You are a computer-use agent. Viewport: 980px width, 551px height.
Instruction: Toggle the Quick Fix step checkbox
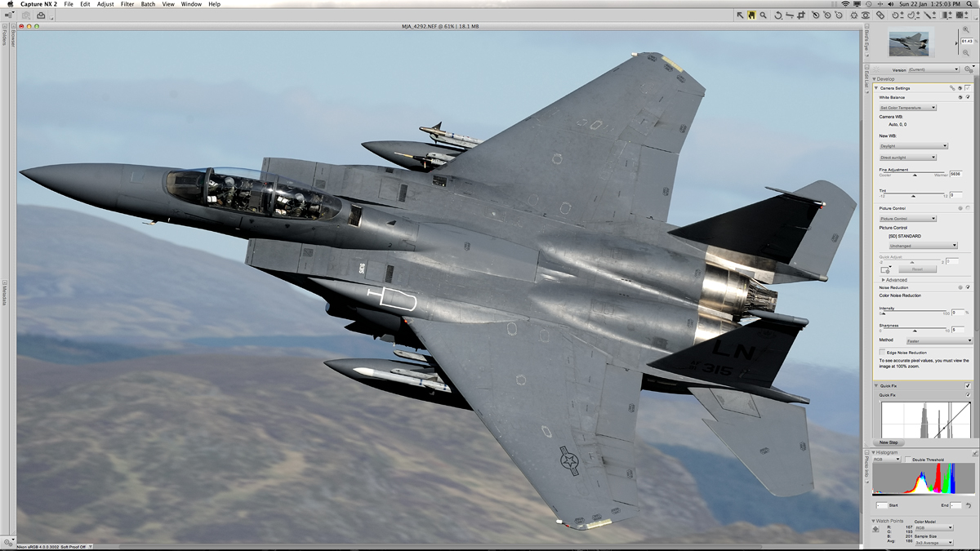(x=968, y=385)
